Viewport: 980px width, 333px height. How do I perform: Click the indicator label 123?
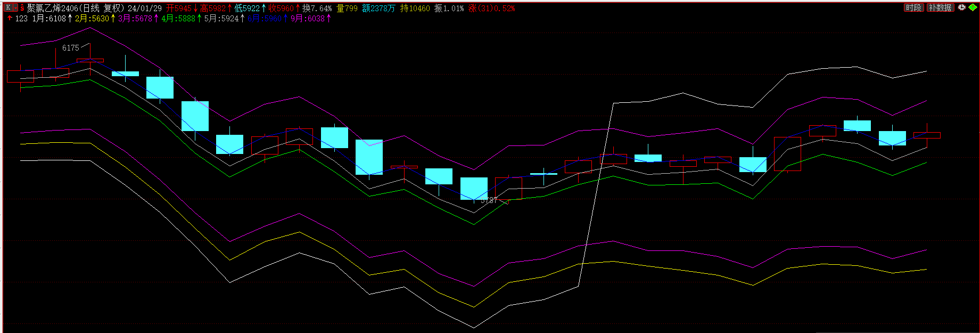tap(21, 18)
